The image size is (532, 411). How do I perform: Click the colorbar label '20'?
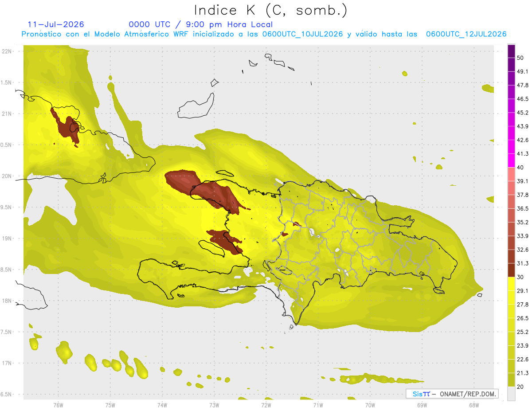point(520,387)
